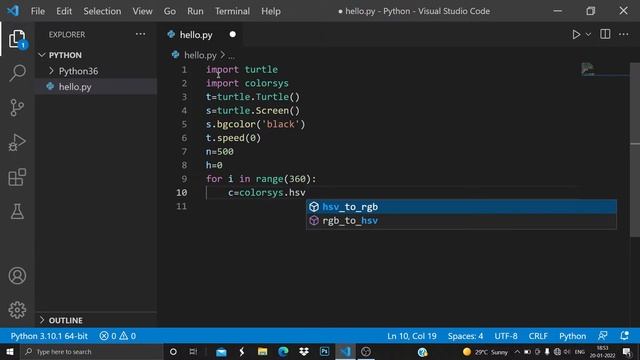This screenshot has height=360, width=640.
Task: Collapse the PYTHON folder section
Action: pos(96,55)
